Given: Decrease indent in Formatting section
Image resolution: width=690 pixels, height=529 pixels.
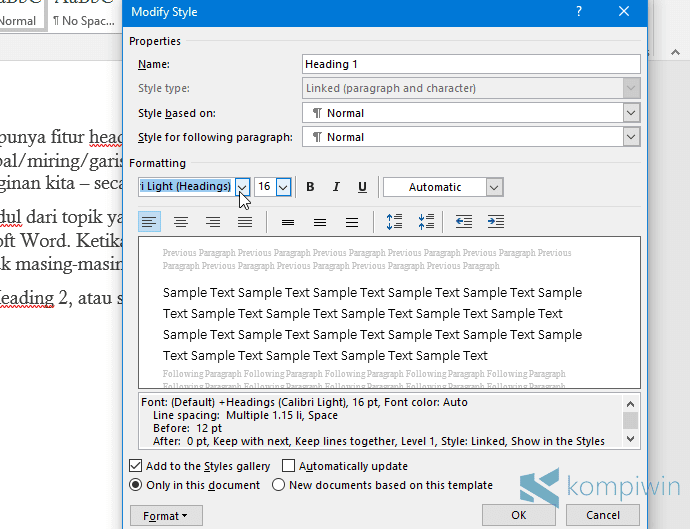Looking at the screenshot, I should 464,221.
